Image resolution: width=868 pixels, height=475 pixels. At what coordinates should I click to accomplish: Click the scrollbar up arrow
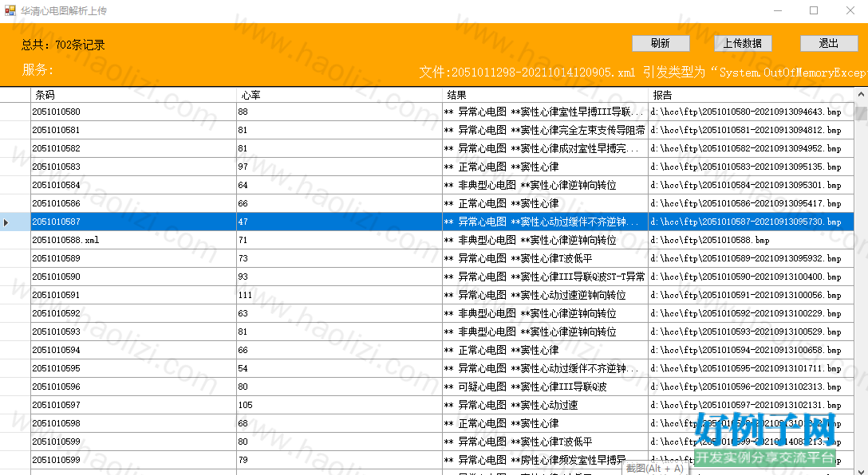861,95
